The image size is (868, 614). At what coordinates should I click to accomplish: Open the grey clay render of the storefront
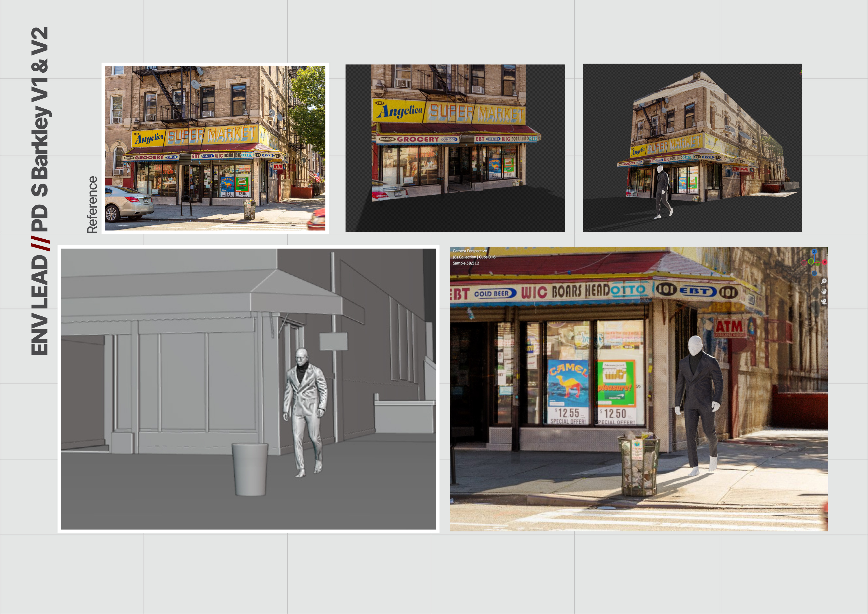pos(248,389)
